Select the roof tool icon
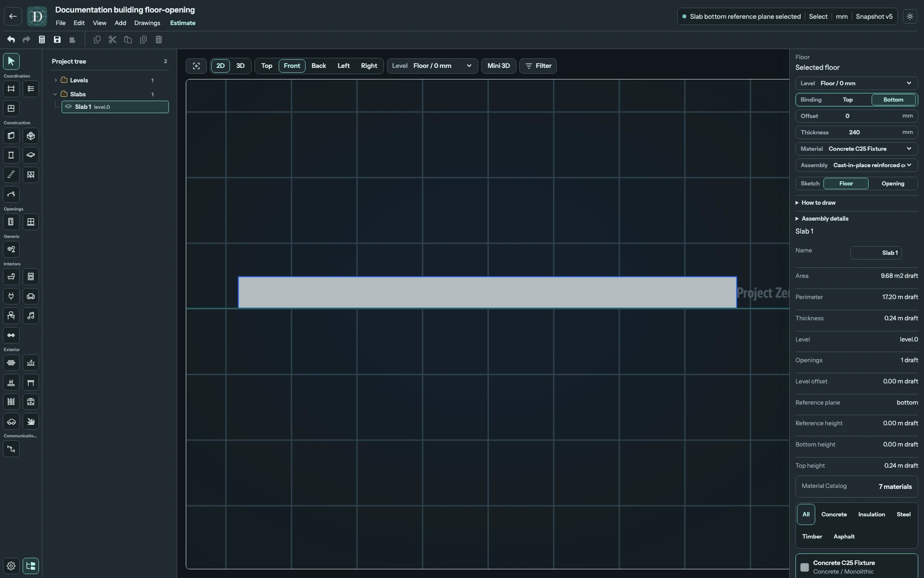Screen dimensions: 924x578 point(11,194)
